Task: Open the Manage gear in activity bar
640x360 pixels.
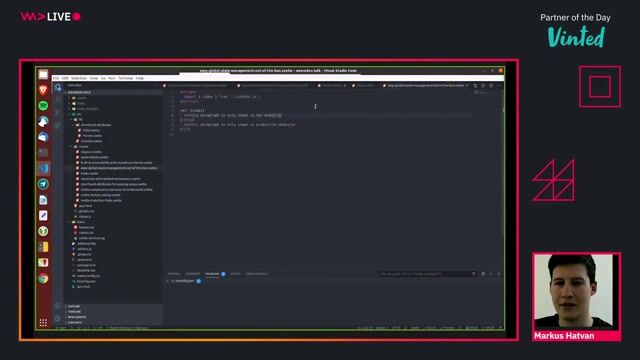Action: coord(58,318)
